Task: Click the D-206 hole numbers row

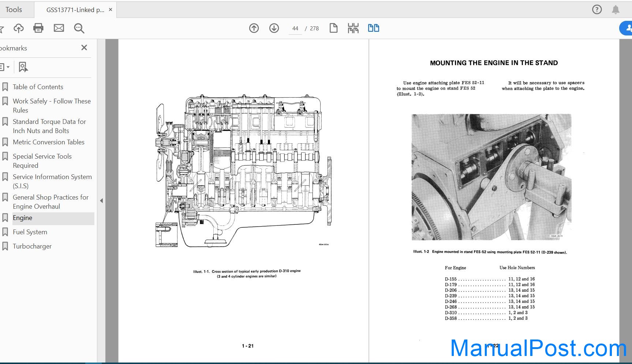Action: coord(490,290)
